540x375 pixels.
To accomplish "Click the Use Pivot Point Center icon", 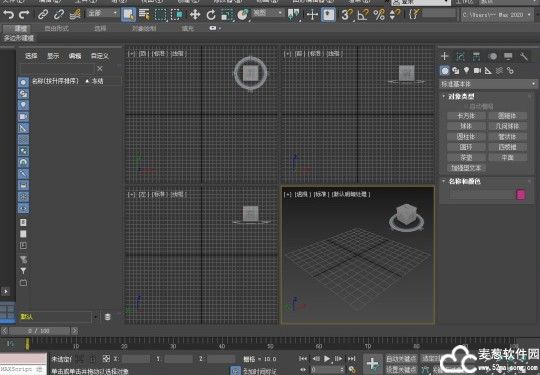I will pyautogui.click(x=294, y=15).
